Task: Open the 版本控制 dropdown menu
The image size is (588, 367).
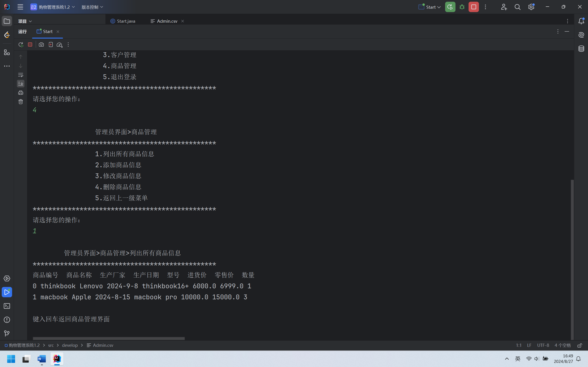Action: (92, 7)
